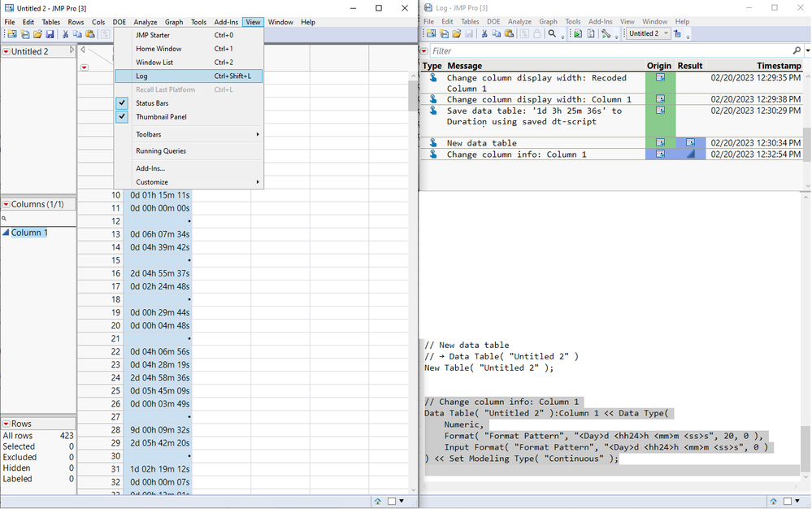Click Cut scissors icon in data table toolbar
The image size is (812, 509).
click(x=65, y=34)
